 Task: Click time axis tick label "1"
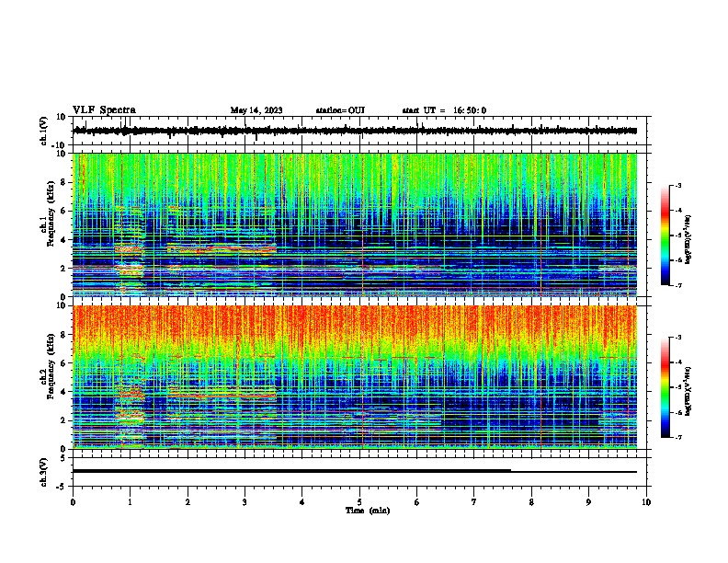tap(130, 502)
